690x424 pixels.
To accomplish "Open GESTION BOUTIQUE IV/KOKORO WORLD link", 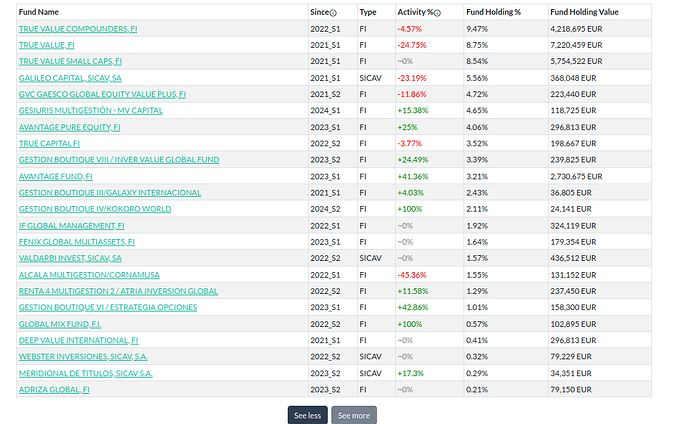I will (95, 209).
